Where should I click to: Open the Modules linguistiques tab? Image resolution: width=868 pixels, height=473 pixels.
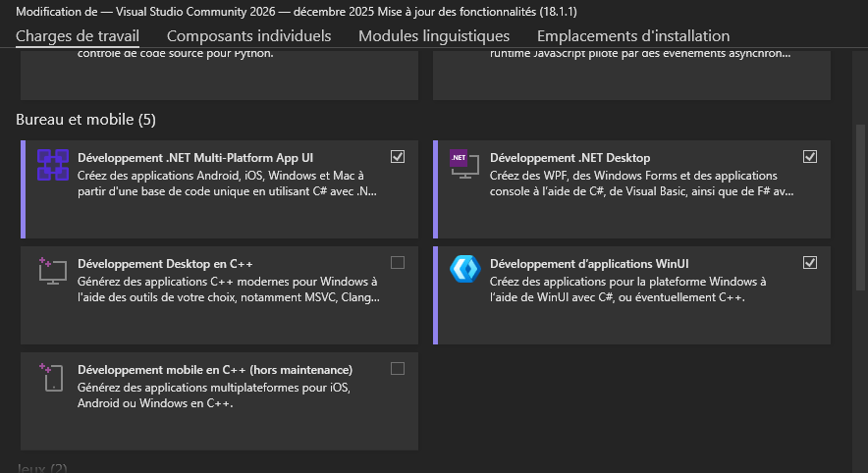tap(434, 36)
